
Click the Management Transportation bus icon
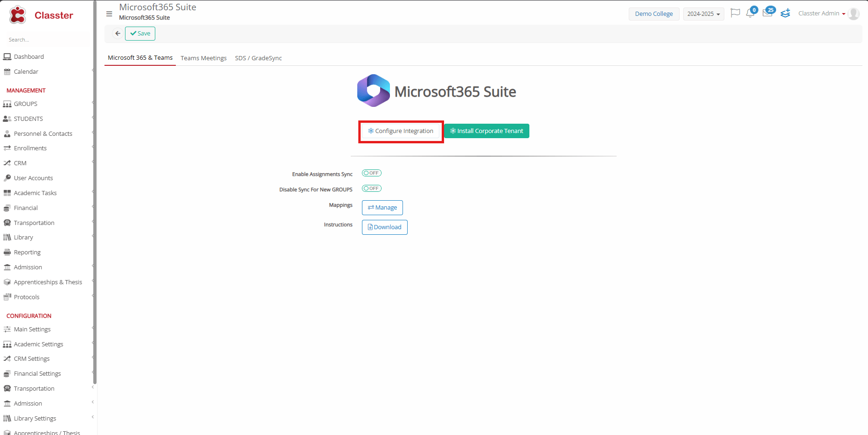click(x=7, y=223)
